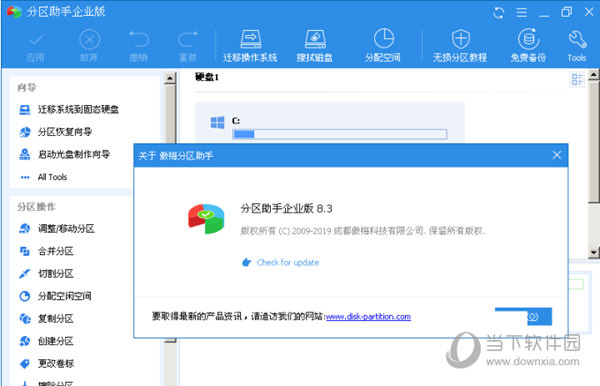Click the 分区操作 section header

coord(36,207)
